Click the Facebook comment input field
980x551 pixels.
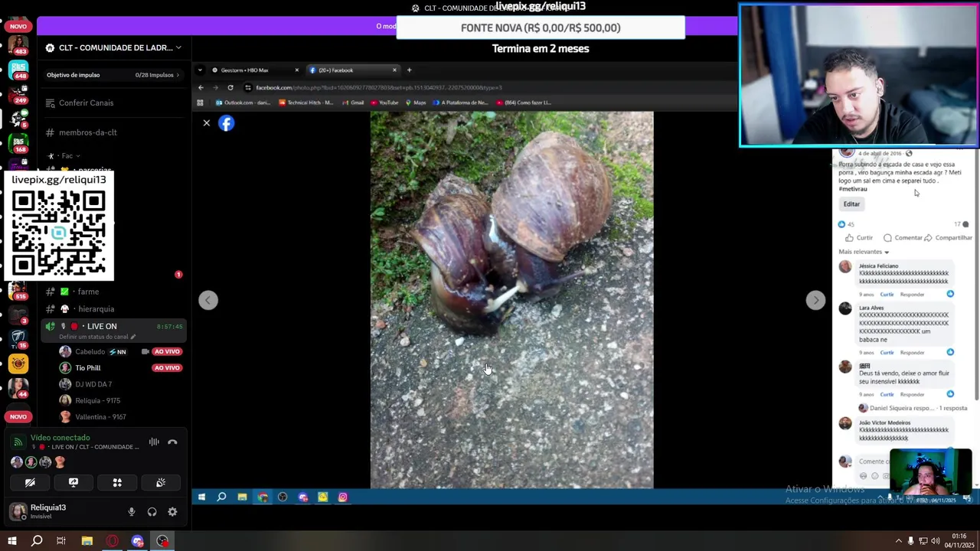click(x=873, y=461)
